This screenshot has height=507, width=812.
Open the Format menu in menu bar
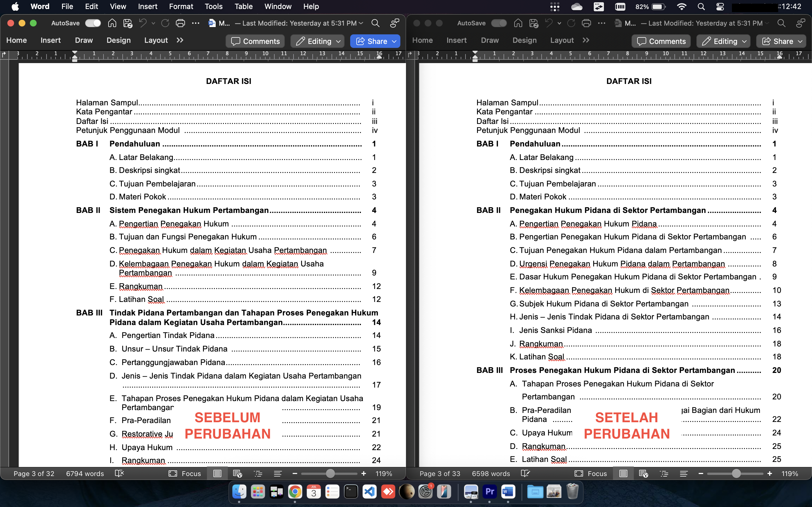pyautogui.click(x=181, y=6)
